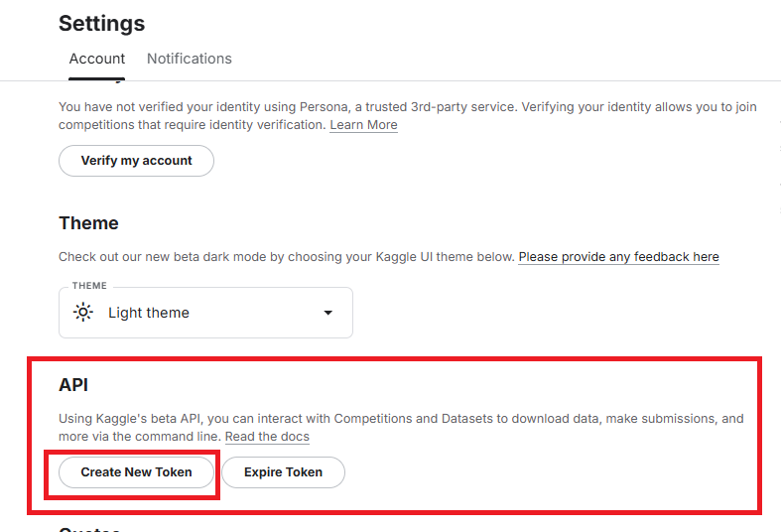Expand the theme dropdown arrow

click(328, 313)
